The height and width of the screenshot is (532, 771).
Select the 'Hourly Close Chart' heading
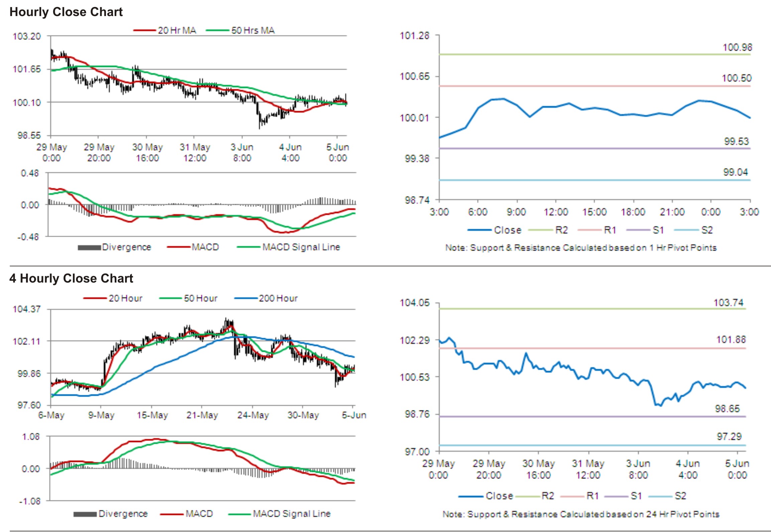click(x=66, y=12)
